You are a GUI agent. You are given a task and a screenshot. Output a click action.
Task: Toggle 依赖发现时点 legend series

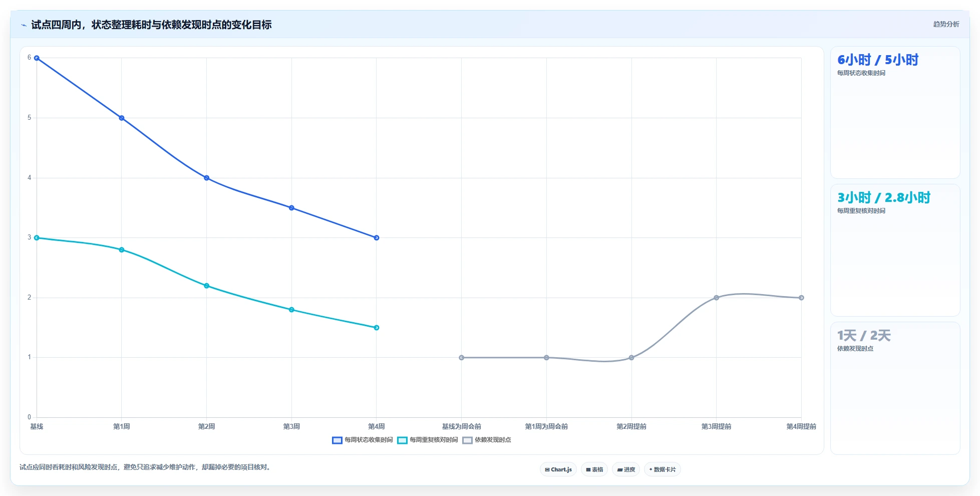click(487, 440)
